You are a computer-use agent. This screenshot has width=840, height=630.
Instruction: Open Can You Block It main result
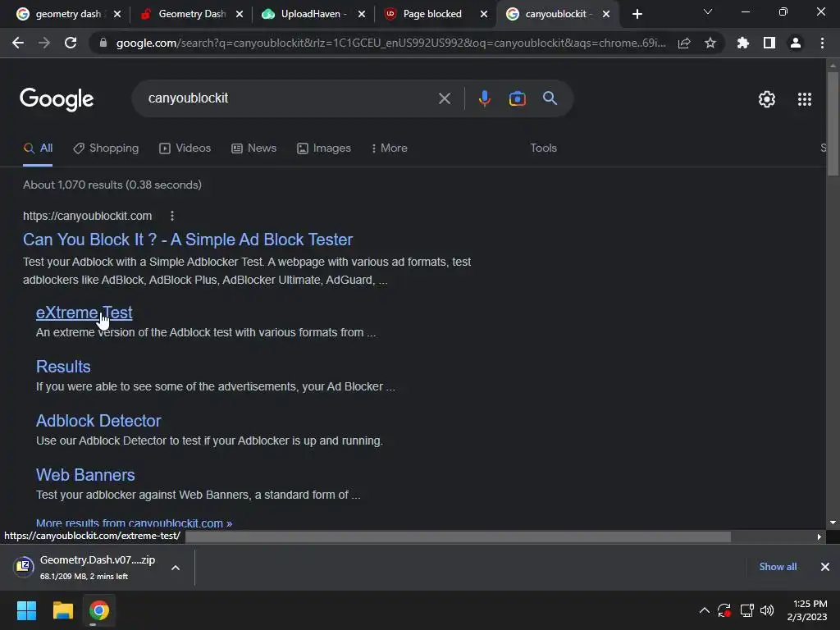click(188, 240)
